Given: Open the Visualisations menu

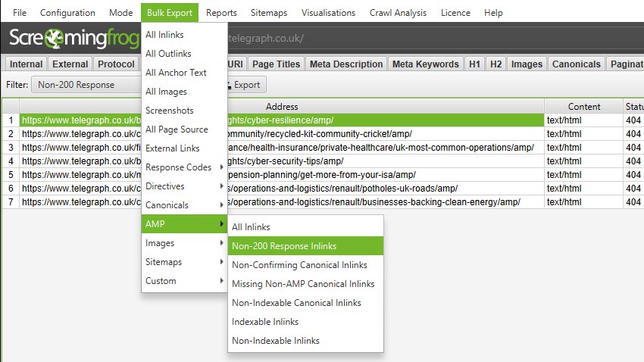Looking at the screenshot, I should [328, 13].
